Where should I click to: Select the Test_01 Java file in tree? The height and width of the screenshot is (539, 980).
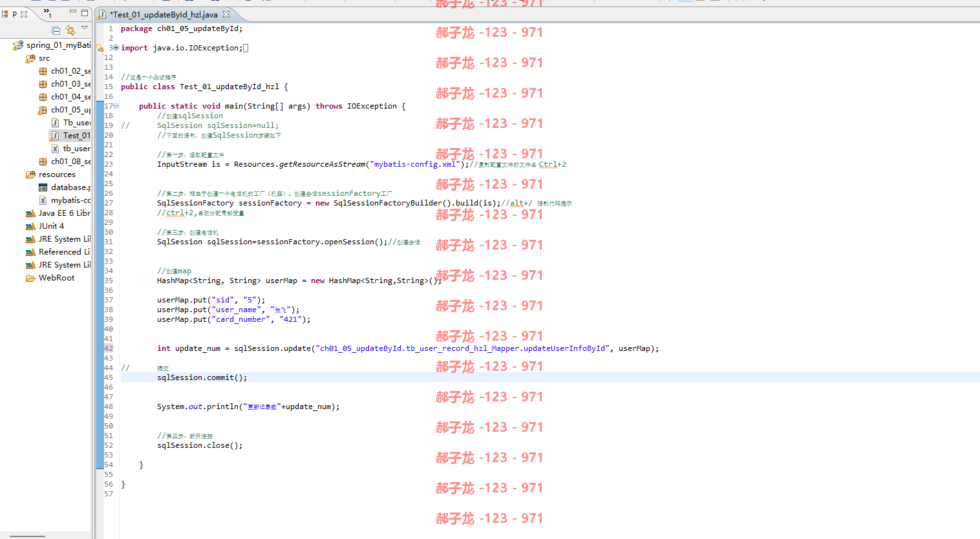[70, 136]
